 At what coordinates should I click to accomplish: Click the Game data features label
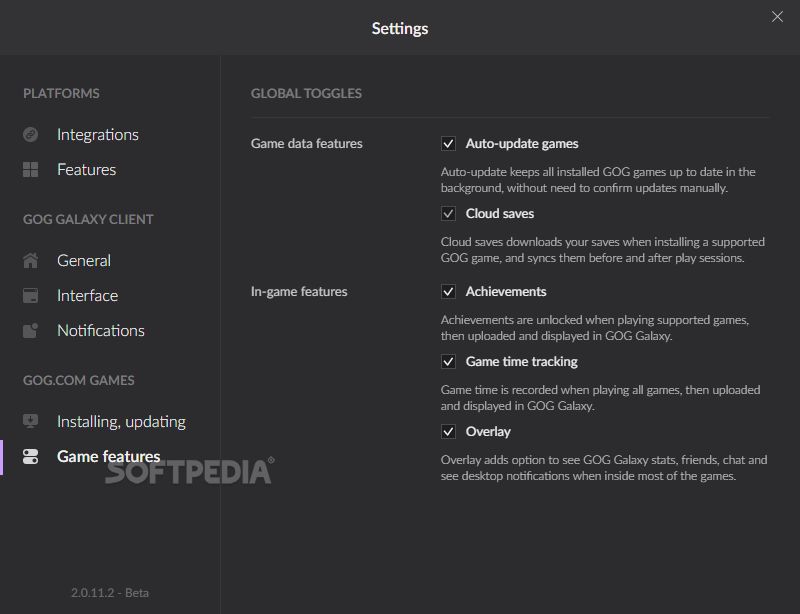tap(306, 143)
